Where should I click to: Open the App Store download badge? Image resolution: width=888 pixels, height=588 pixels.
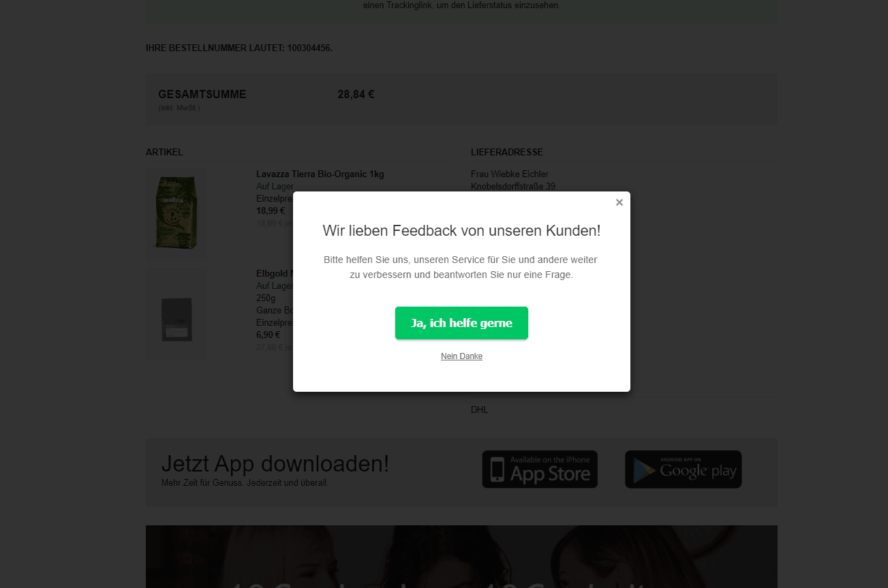pyautogui.click(x=540, y=469)
